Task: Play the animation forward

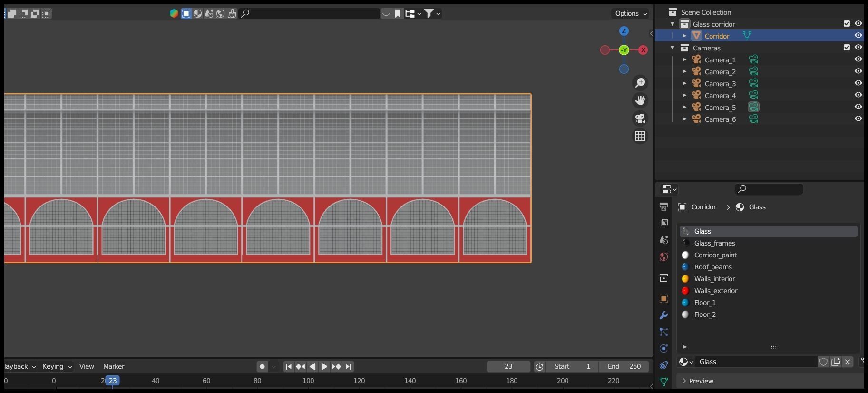Action: [324, 367]
